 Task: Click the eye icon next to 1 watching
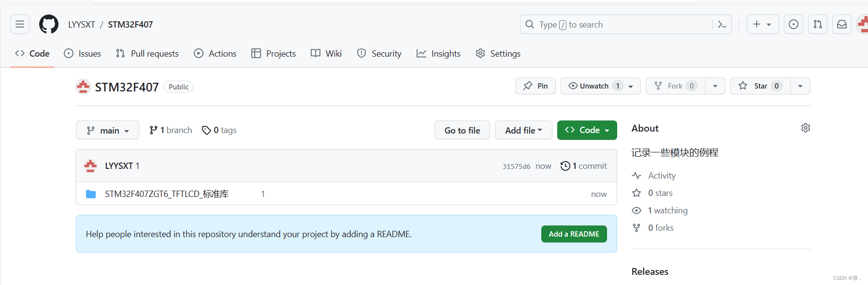(x=637, y=210)
